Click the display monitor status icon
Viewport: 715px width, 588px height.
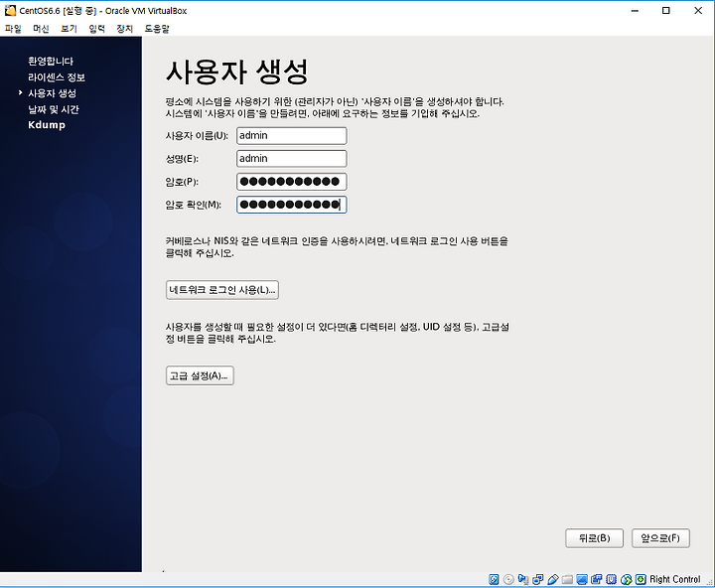tap(582, 579)
